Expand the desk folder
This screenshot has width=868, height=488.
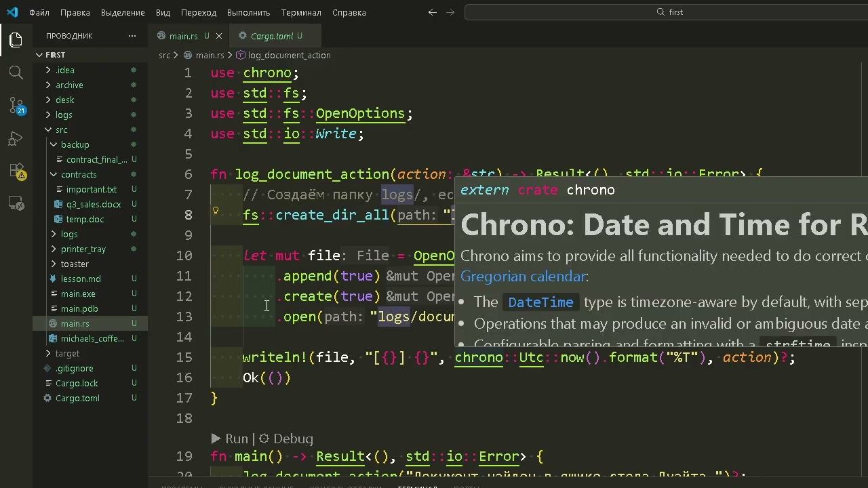pyautogui.click(x=48, y=100)
